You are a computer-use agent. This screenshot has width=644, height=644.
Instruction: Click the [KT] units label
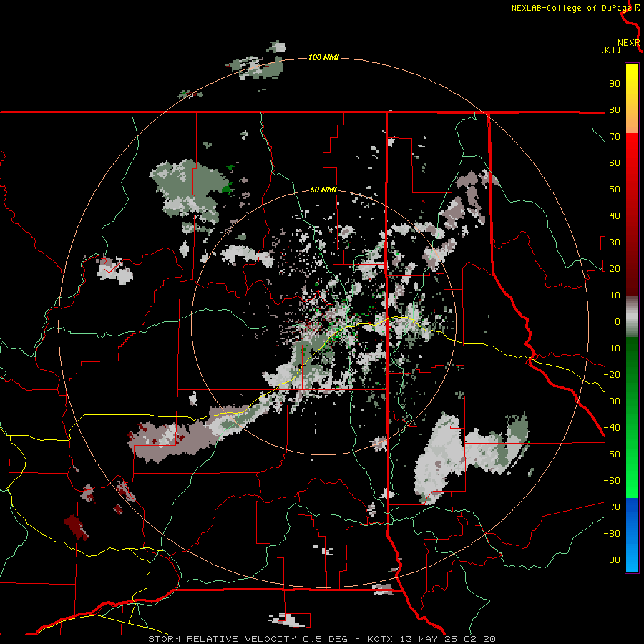pos(610,49)
